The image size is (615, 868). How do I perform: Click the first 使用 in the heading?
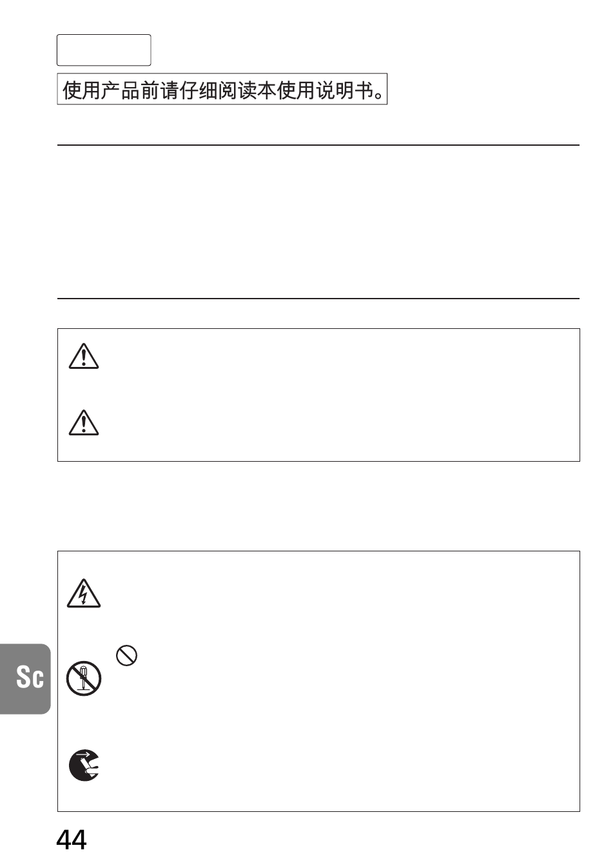coord(82,90)
